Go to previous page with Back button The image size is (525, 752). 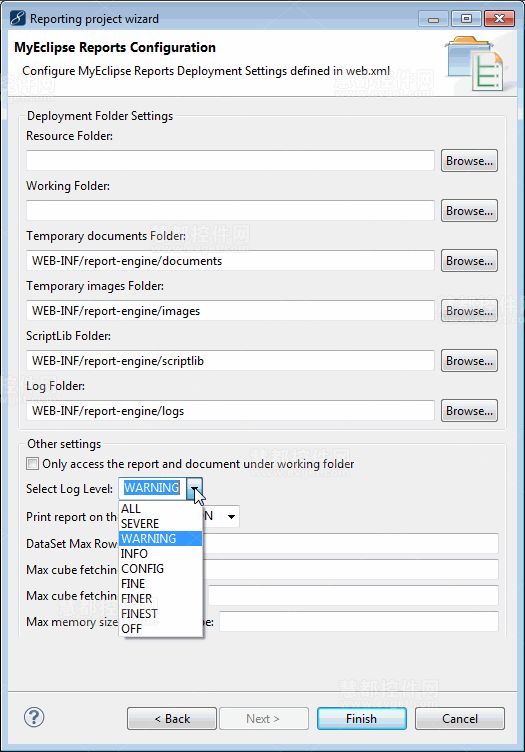(172, 718)
